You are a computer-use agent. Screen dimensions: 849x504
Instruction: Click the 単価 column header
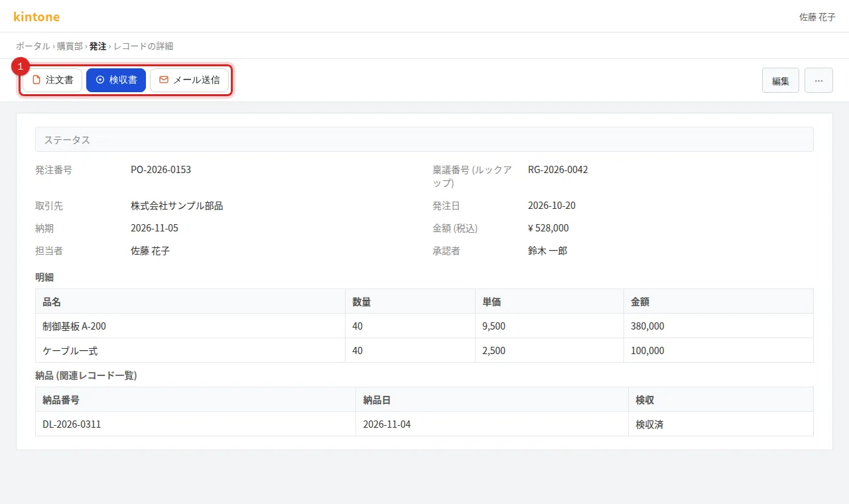(x=550, y=301)
